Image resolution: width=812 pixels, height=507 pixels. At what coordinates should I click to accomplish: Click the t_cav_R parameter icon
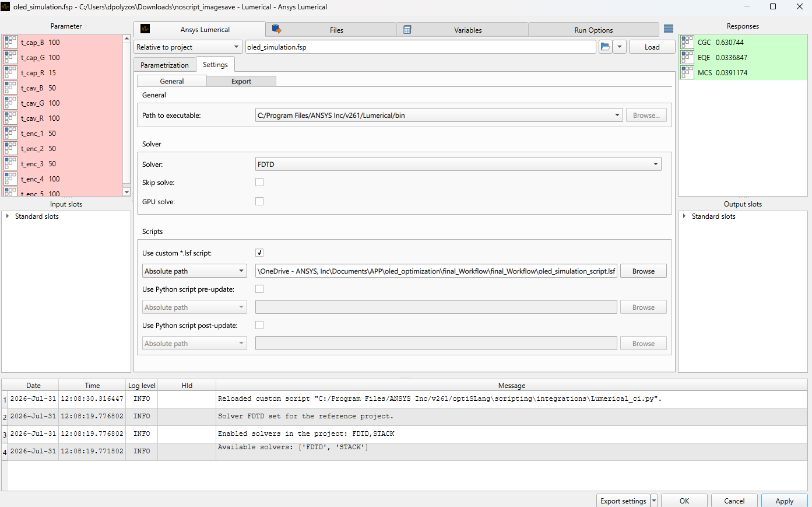pyautogui.click(x=10, y=118)
